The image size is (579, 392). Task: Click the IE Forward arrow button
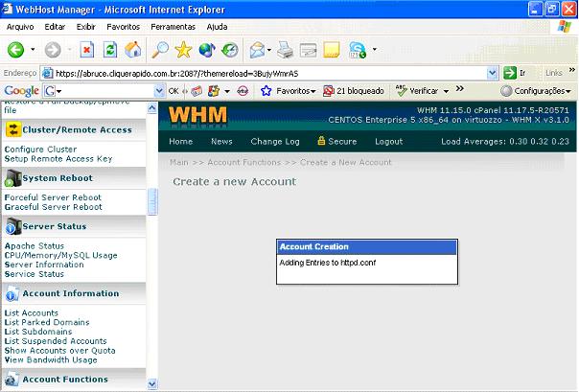53,50
